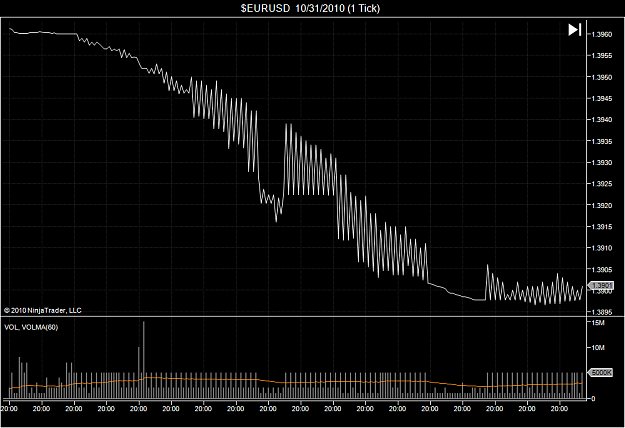Click the 1.3950 price axis label

point(602,77)
